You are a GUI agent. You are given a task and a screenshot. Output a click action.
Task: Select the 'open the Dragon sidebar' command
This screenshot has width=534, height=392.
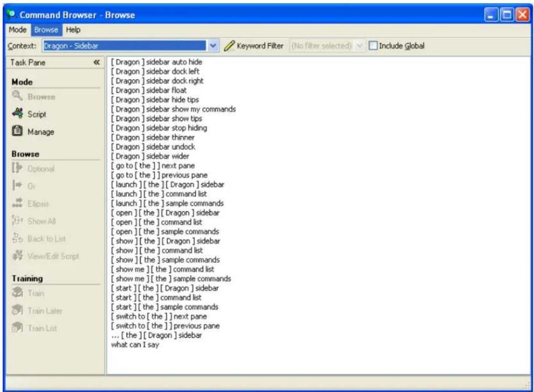coord(166,213)
